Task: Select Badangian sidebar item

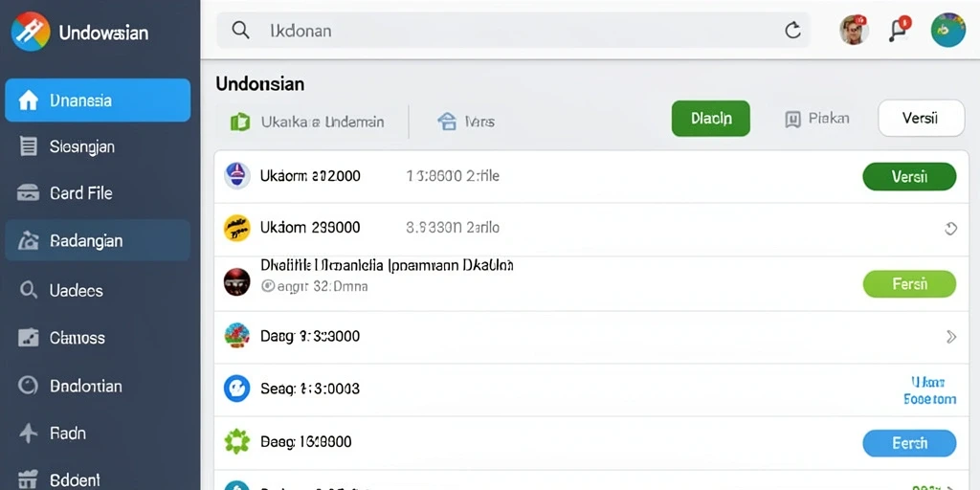Action: (x=98, y=240)
